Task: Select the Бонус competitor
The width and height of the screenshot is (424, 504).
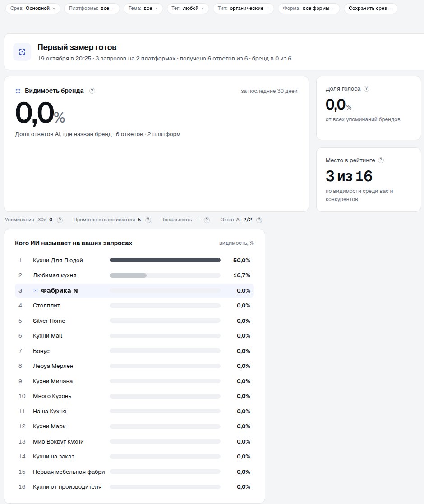Action: pos(134,351)
